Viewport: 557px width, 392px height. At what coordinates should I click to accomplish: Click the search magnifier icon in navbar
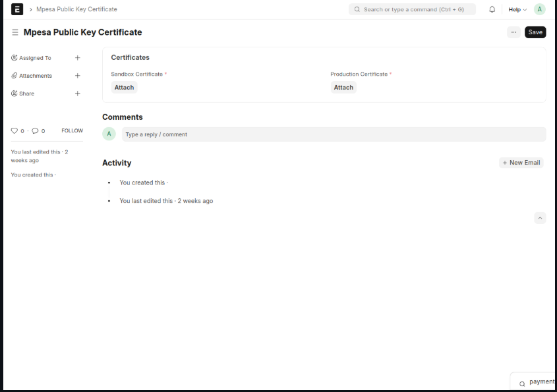357,10
